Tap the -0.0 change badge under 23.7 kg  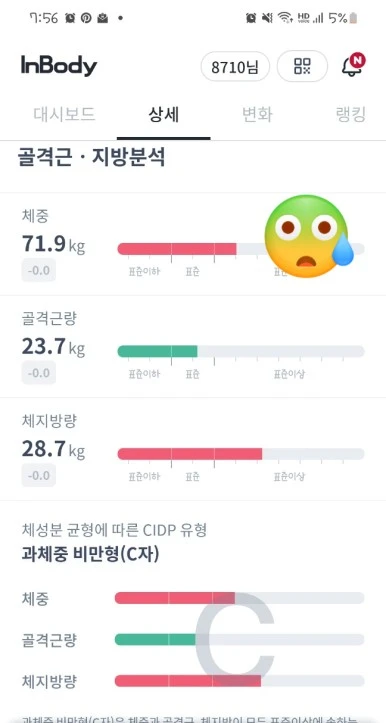point(39,373)
